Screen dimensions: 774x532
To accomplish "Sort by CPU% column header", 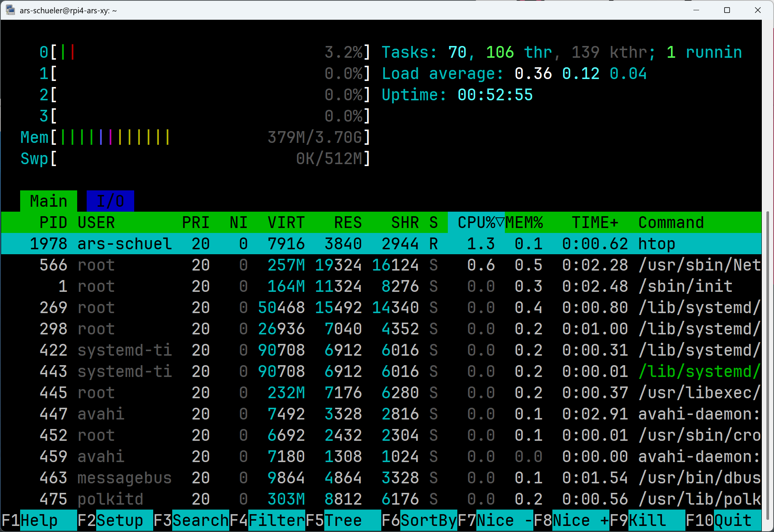I will coord(476,223).
